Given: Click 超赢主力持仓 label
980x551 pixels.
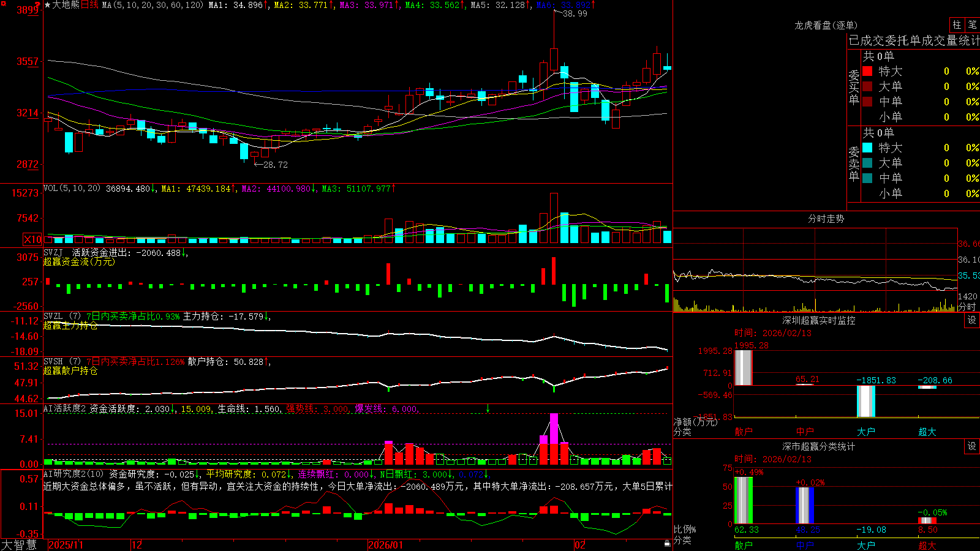Looking at the screenshot, I should click(70, 326).
